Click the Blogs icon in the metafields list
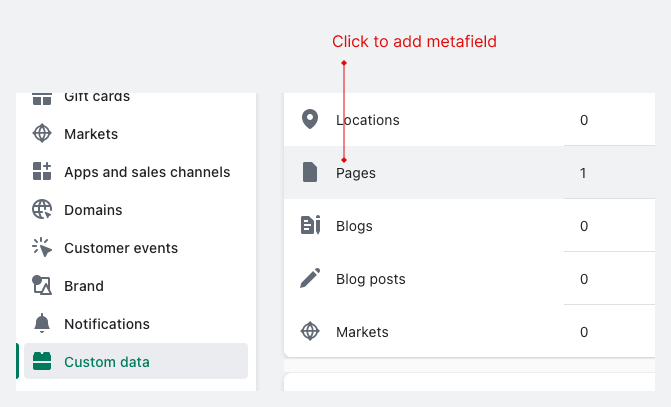This screenshot has height=407, width=671. [x=310, y=226]
